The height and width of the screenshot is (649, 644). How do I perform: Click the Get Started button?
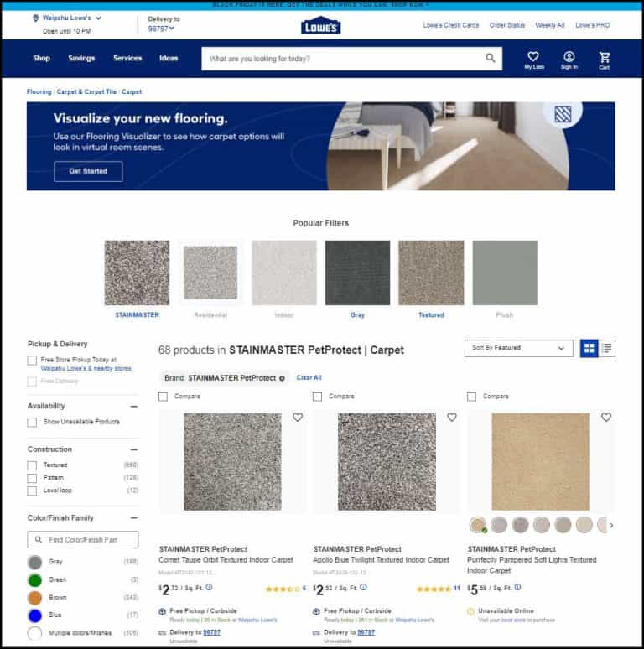(88, 171)
